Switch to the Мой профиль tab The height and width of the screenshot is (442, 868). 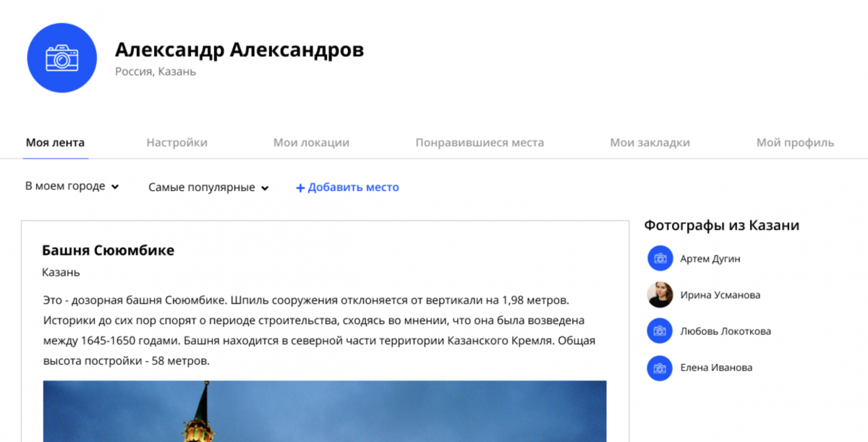click(795, 143)
